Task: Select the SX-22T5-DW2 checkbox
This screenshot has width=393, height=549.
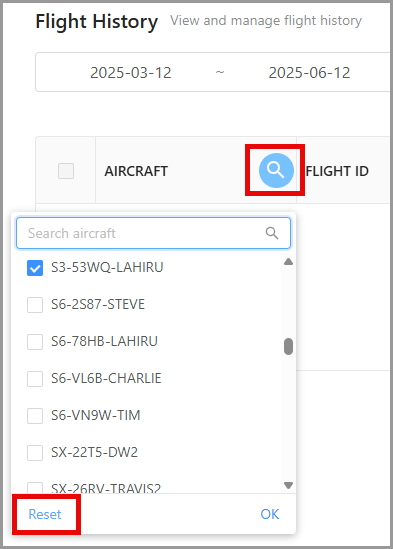Action: coord(35,453)
